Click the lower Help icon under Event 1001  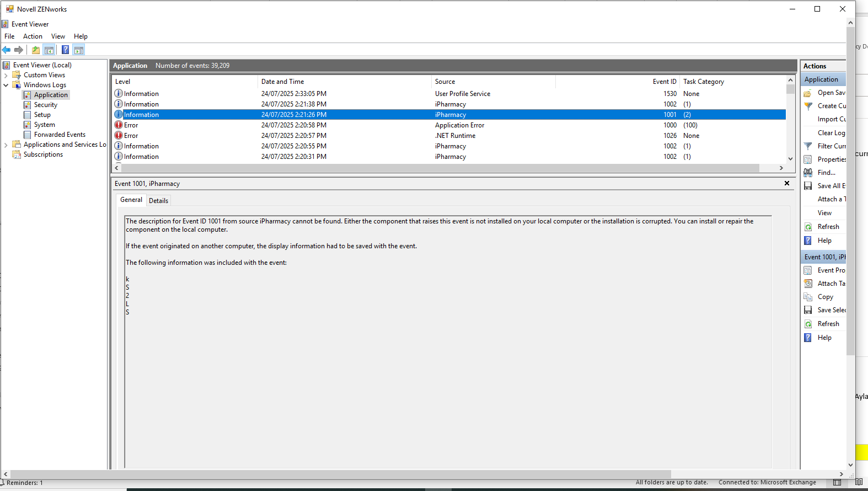[x=808, y=338]
